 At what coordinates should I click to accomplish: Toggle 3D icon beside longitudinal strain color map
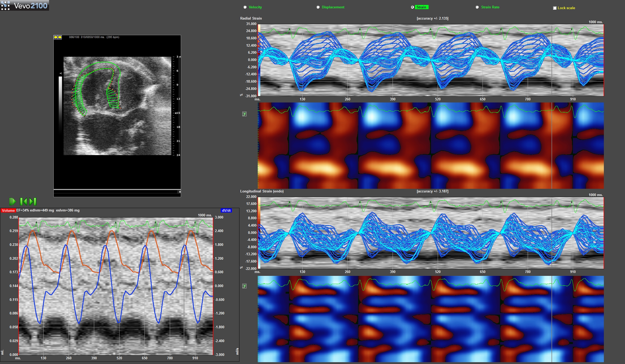coord(244,286)
